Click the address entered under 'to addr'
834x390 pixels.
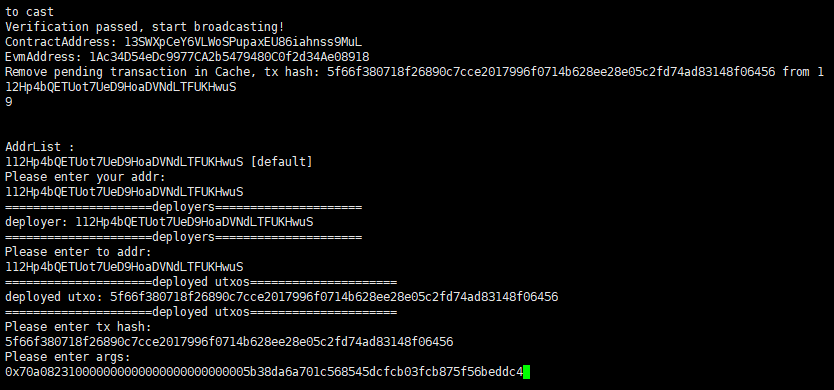(x=124, y=267)
